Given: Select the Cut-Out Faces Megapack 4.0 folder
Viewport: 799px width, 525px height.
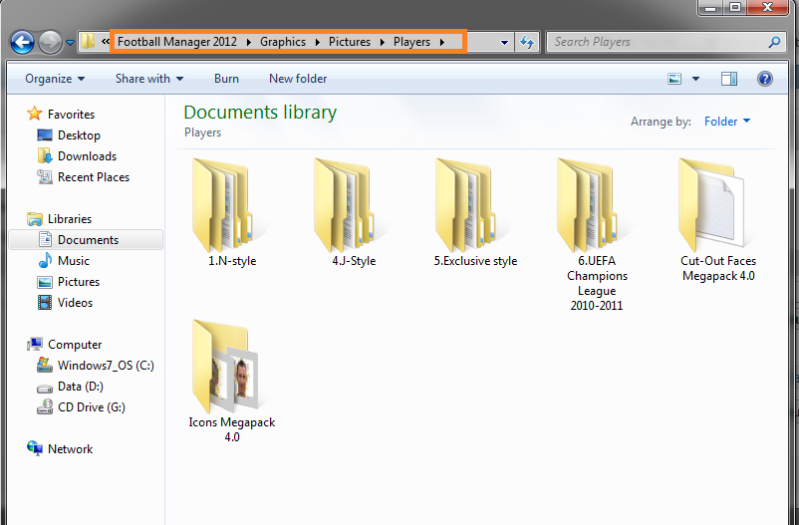Looking at the screenshot, I should 718,220.
